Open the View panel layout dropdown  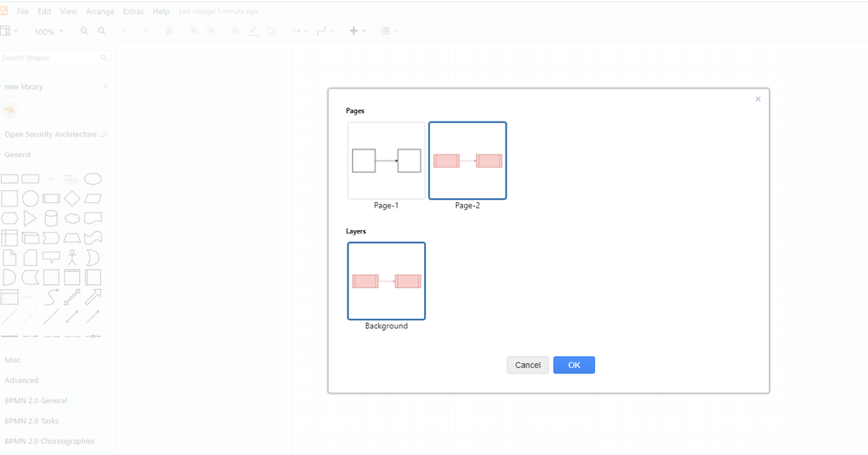pyautogui.click(x=9, y=31)
